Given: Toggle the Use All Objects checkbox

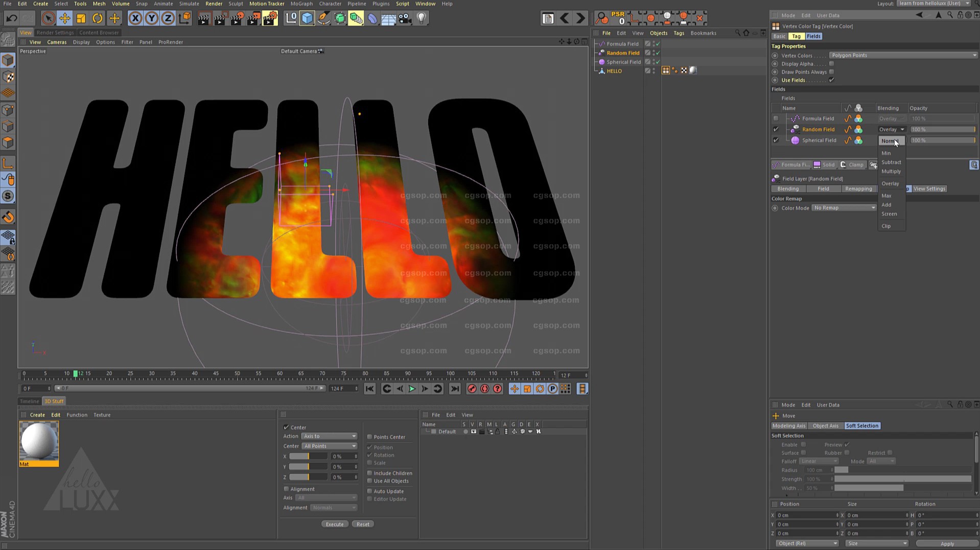Looking at the screenshot, I should click(x=369, y=481).
